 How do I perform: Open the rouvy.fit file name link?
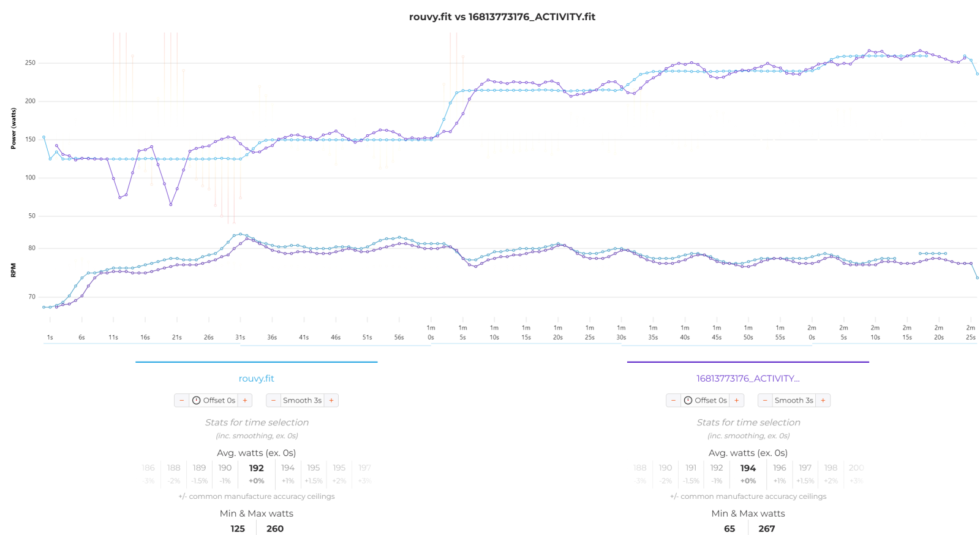[x=257, y=379]
